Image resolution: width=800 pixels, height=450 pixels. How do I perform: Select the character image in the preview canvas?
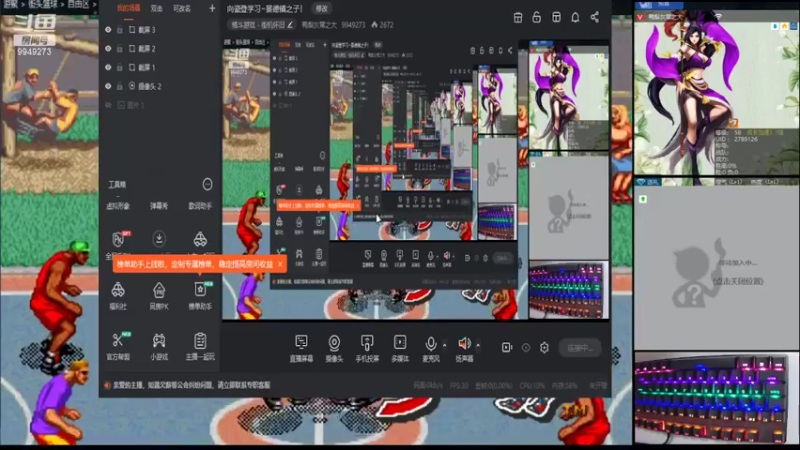pyautogui.click(x=569, y=97)
